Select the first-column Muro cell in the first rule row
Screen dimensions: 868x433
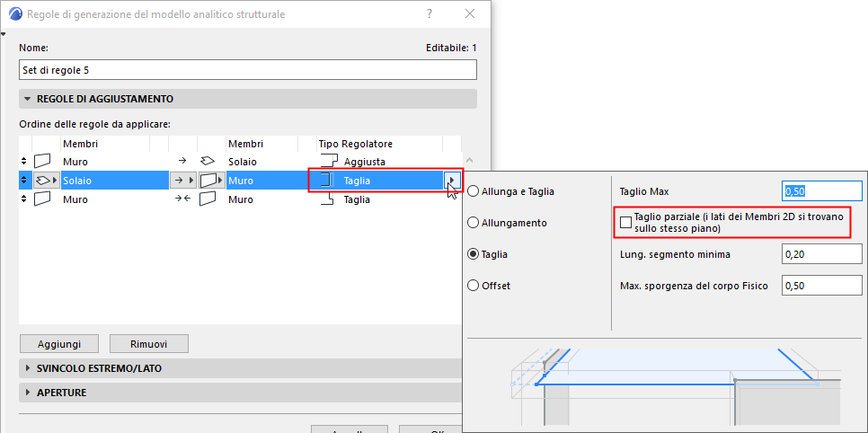(x=75, y=162)
